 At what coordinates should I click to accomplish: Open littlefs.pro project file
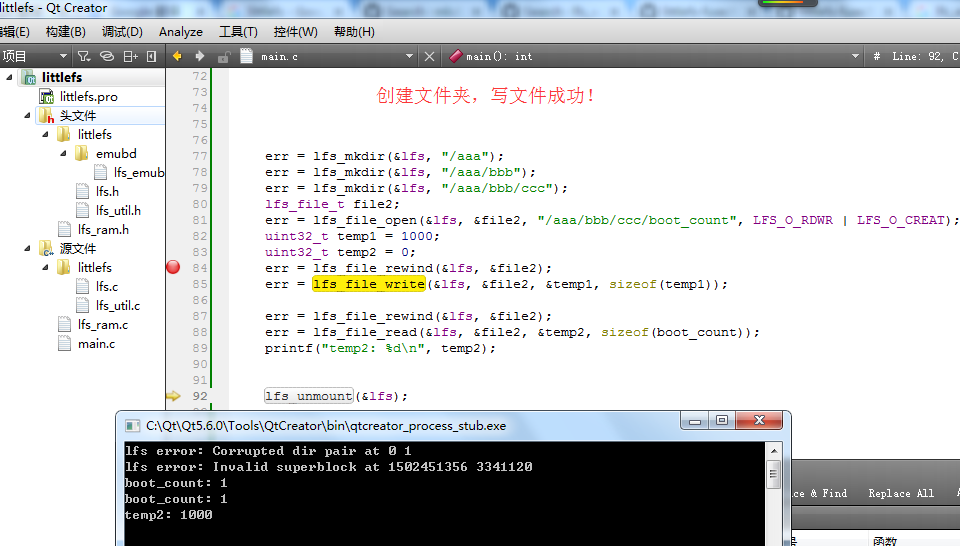pos(88,97)
